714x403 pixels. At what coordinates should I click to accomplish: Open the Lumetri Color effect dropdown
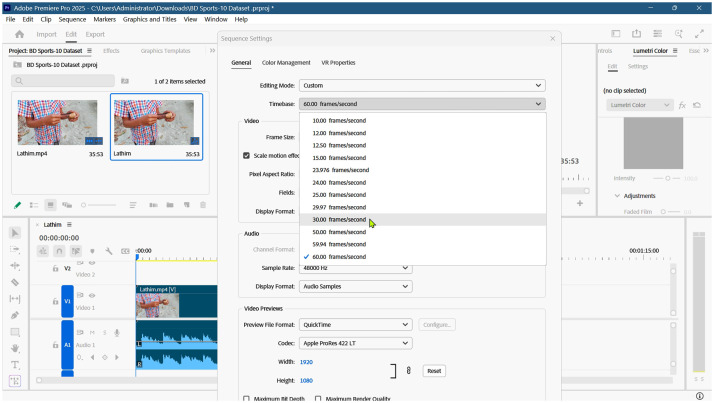tap(640, 105)
